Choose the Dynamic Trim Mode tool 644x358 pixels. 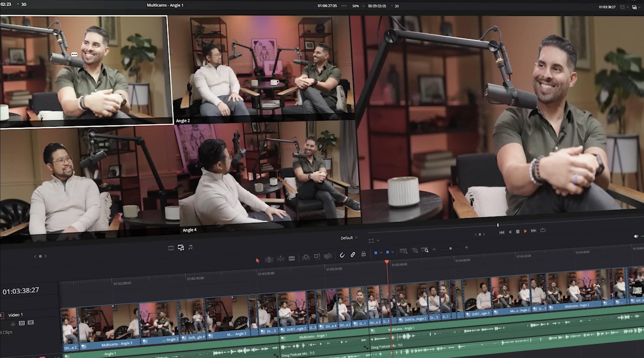point(280,259)
